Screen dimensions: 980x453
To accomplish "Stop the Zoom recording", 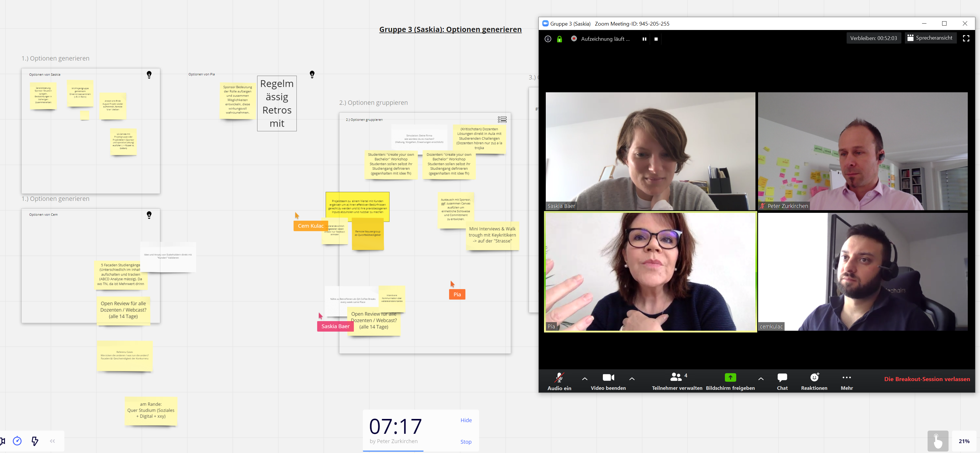I will pos(656,39).
